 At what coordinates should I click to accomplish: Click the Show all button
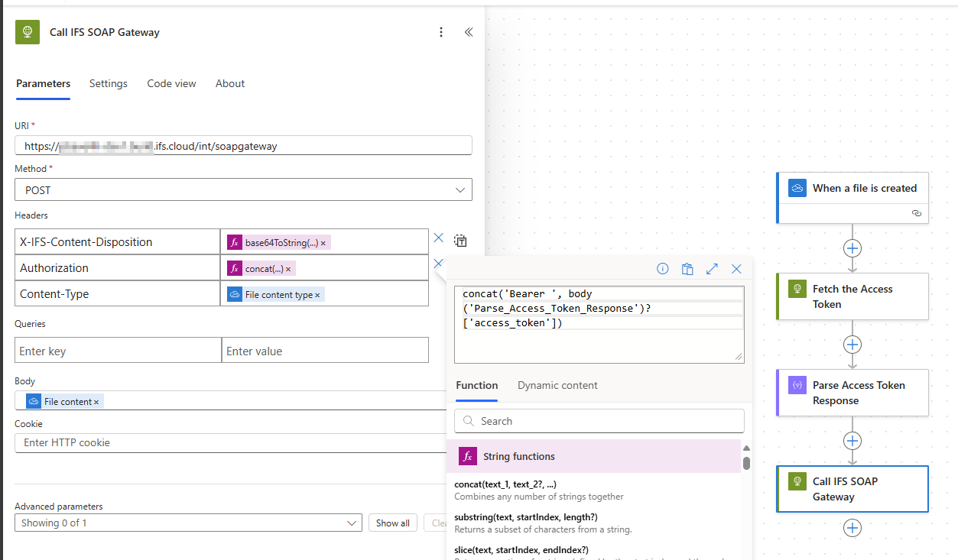[x=392, y=523]
